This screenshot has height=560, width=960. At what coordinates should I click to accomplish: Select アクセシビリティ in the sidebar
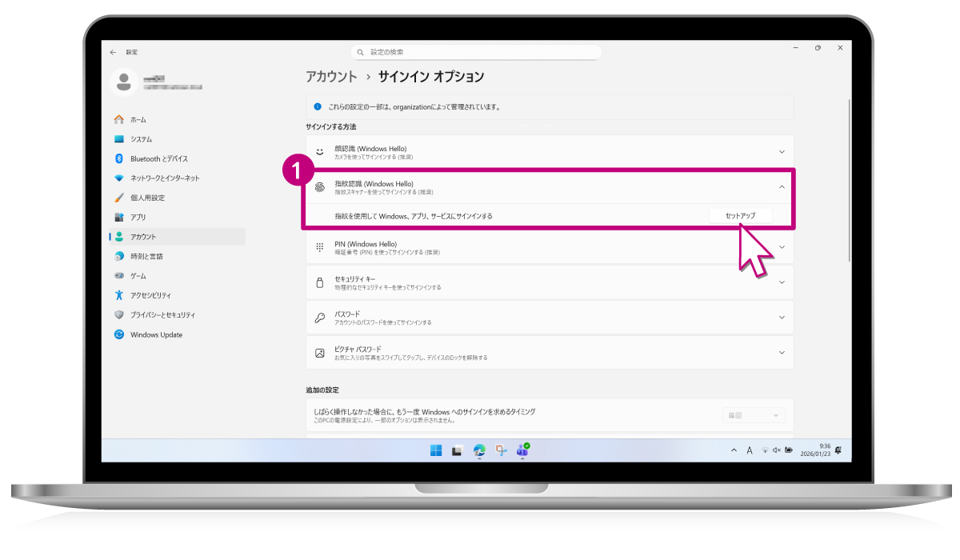click(x=150, y=295)
